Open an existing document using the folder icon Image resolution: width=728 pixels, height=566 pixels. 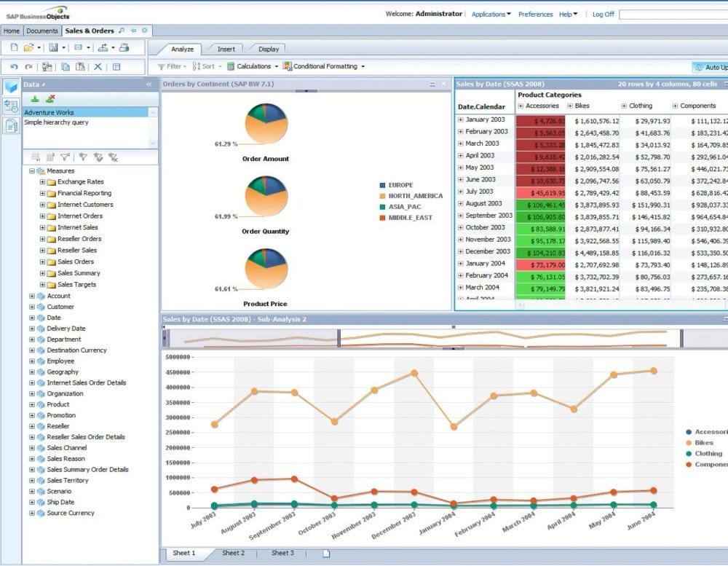coord(27,48)
